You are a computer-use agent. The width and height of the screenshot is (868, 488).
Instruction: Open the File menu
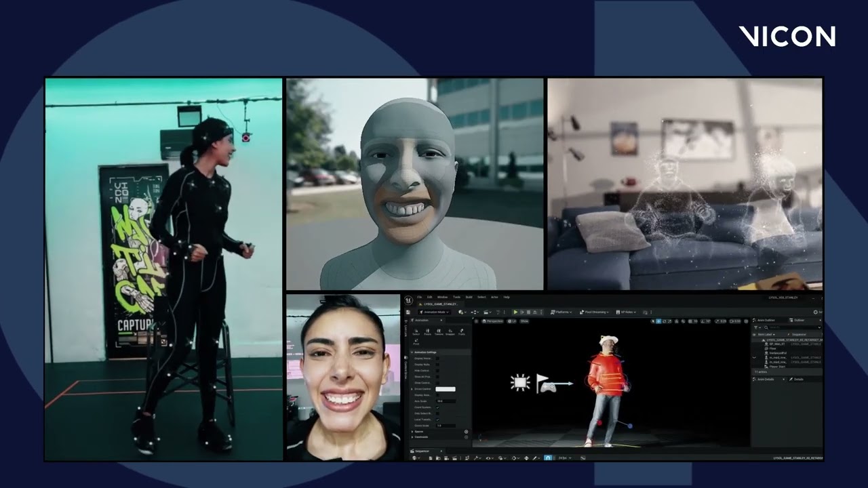coord(419,297)
